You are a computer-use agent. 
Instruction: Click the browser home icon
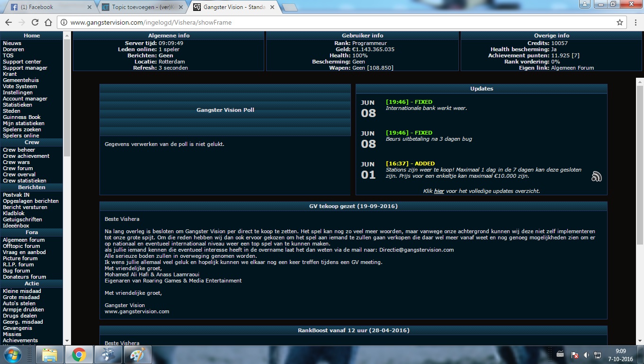tap(48, 22)
